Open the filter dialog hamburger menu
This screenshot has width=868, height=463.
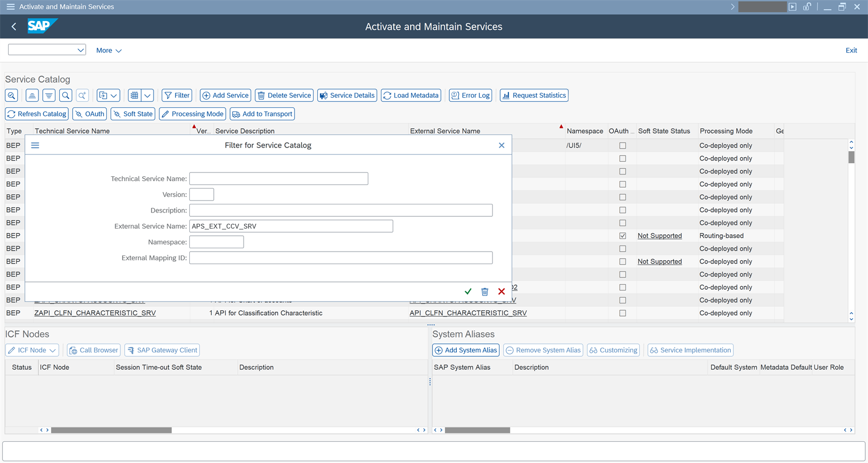click(x=35, y=145)
